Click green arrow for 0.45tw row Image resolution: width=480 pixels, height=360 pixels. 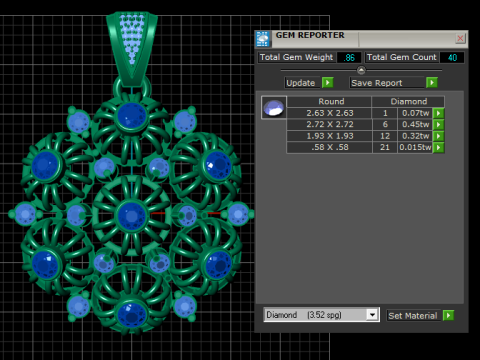click(x=438, y=125)
